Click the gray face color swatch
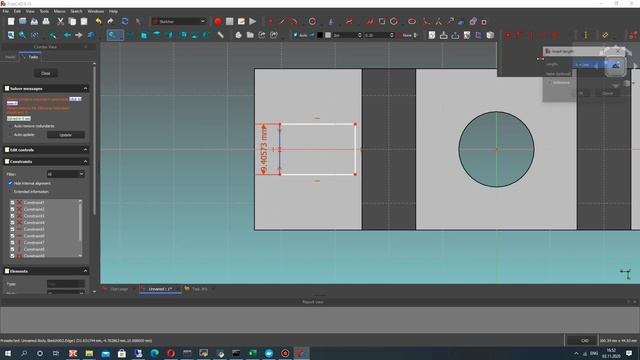640x360 pixels. coord(328,36)
